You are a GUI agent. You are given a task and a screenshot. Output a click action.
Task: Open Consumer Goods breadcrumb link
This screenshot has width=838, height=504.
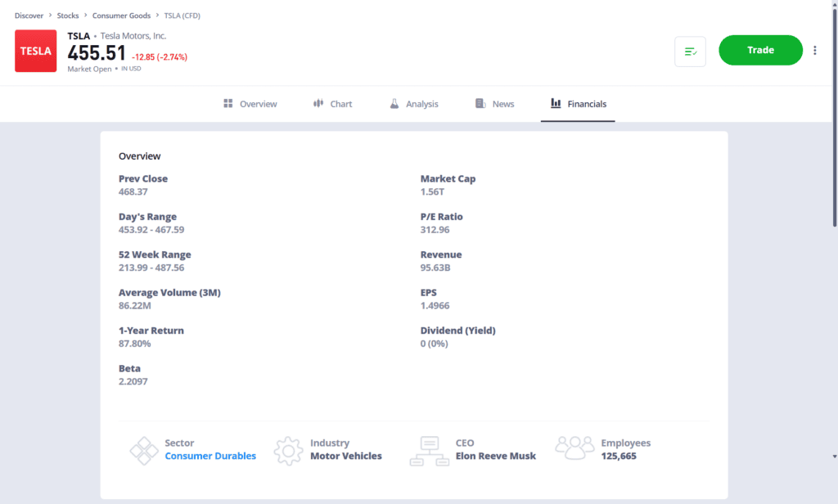pos(121,16)
